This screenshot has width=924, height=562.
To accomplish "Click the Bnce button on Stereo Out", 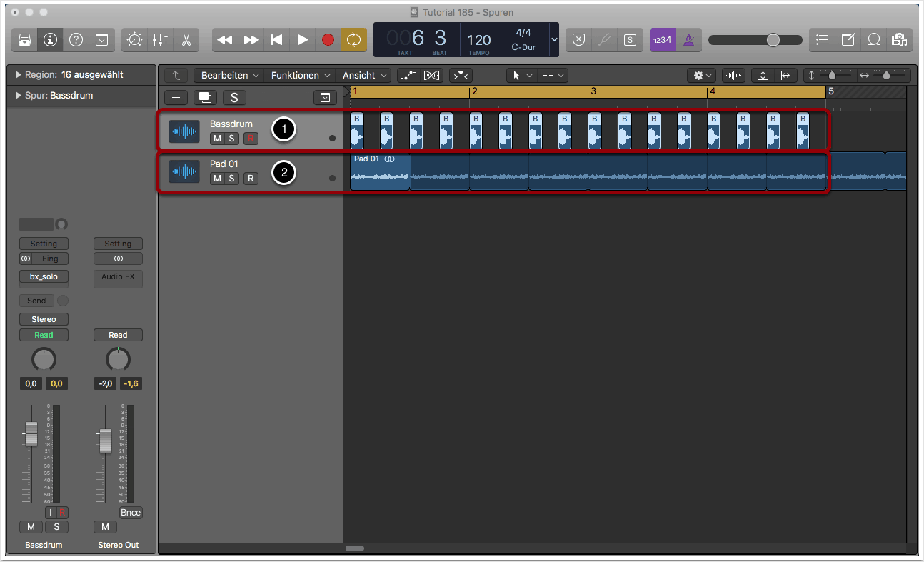I will tap(131, 513).
